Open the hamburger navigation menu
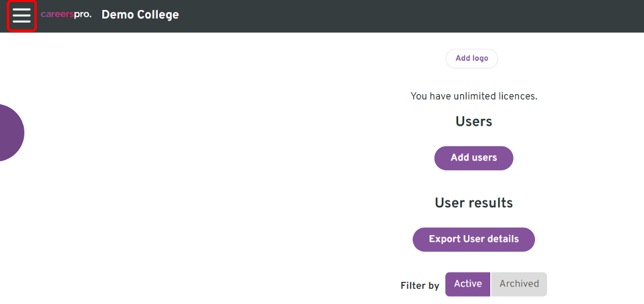 pos(22,15)
